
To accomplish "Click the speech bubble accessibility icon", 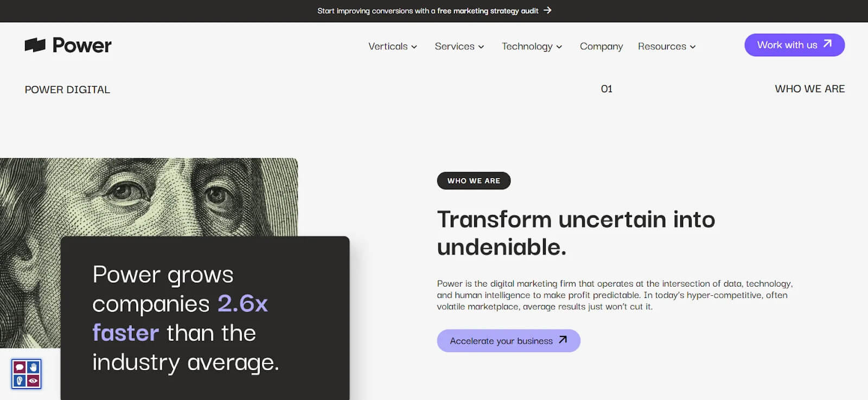I will (x=20, y=367).
